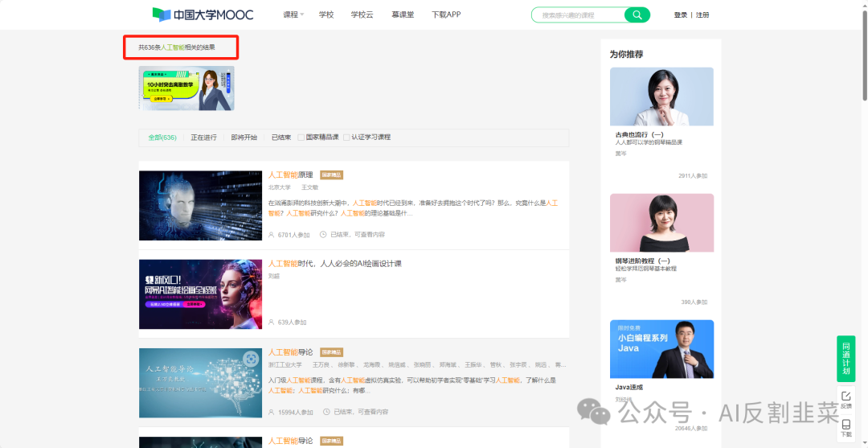Select the 全部(636) filter tab
Viewport: 868px width, 448px height.
click(x=162, y=138)
